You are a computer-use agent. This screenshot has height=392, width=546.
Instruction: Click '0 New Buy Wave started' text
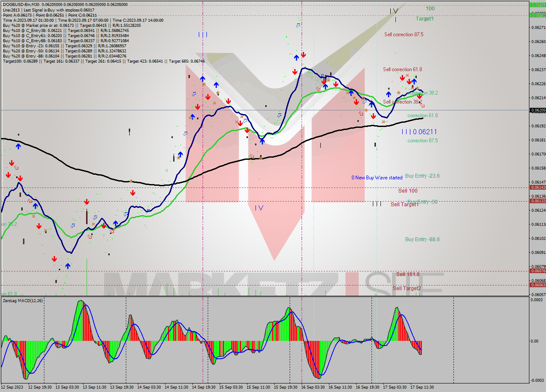pos(377,178)
